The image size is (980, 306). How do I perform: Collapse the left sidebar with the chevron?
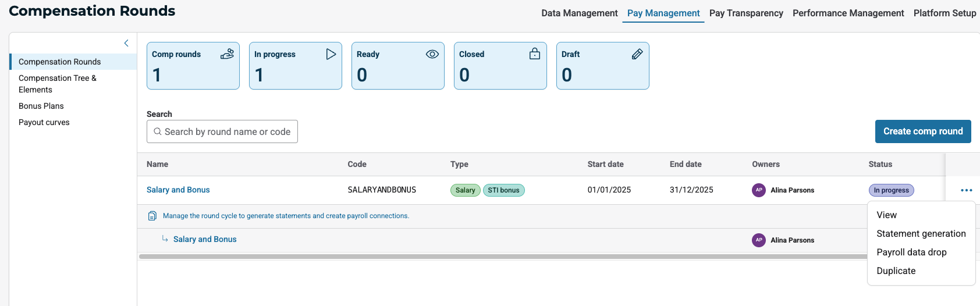tap(126, 43)
